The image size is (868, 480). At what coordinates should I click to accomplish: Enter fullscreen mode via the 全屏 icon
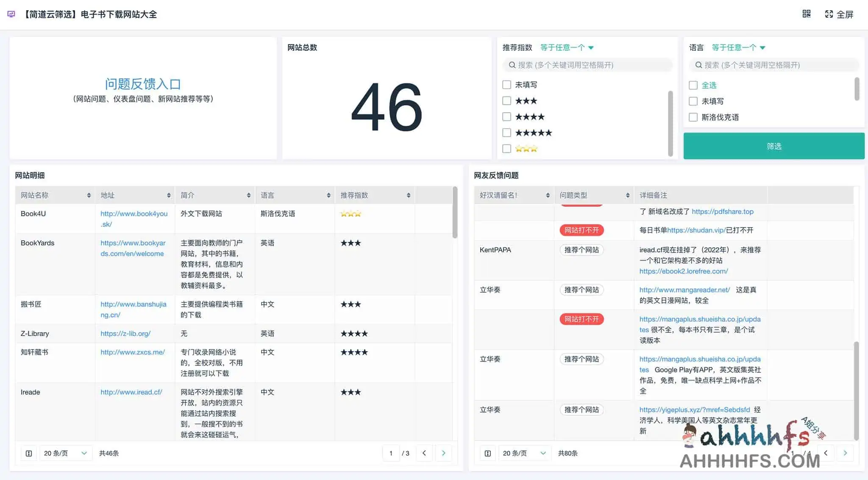click(840, 14)
